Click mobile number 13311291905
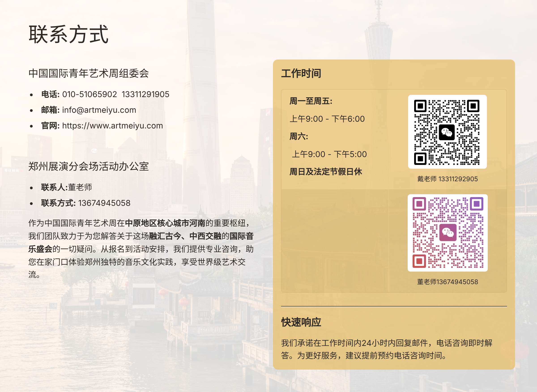This screenshot has width=537, height=392. click(145, 94)
